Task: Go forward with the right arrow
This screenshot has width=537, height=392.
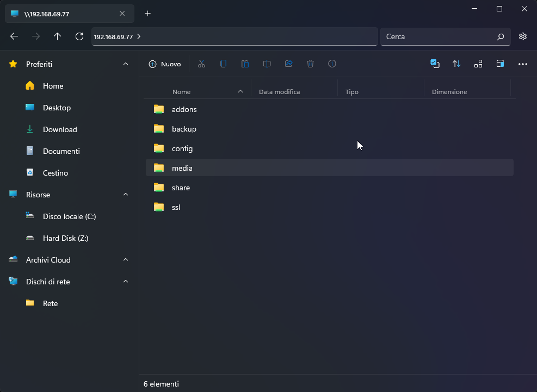Action: (x=35, y=36)
